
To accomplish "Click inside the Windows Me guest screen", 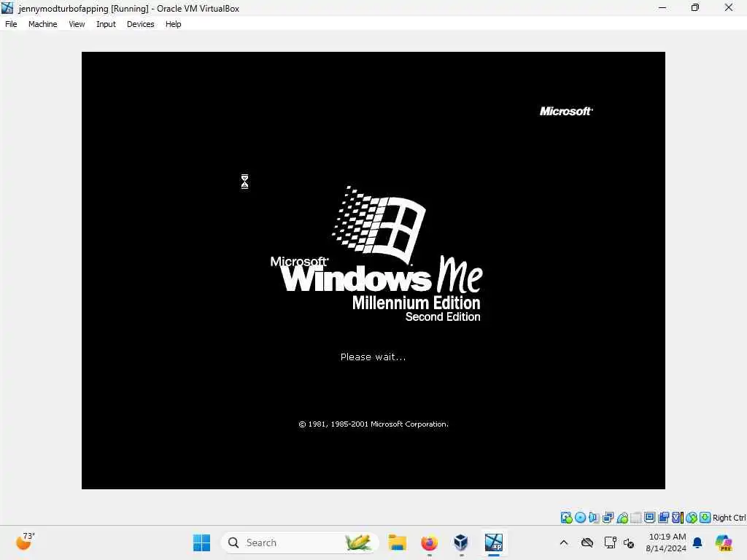I will pyautogui.click(x=373, y=270).
